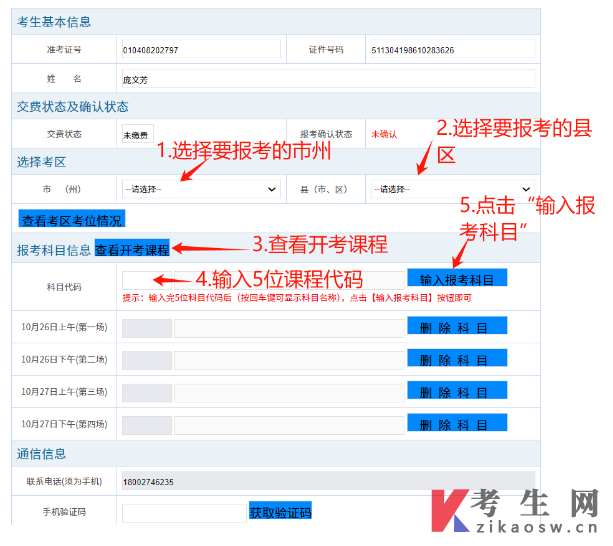
Task: Click into the 科目代码 code input field
Action: pos(147,280)
